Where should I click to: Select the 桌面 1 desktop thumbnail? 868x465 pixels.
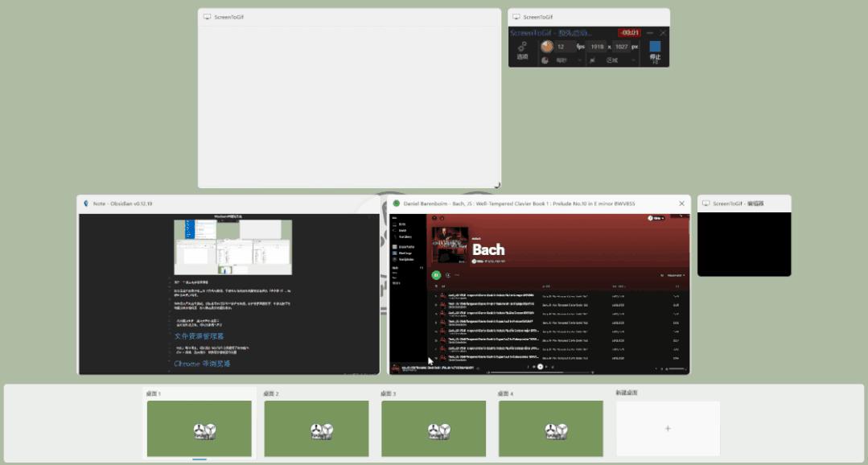point(200,429)
